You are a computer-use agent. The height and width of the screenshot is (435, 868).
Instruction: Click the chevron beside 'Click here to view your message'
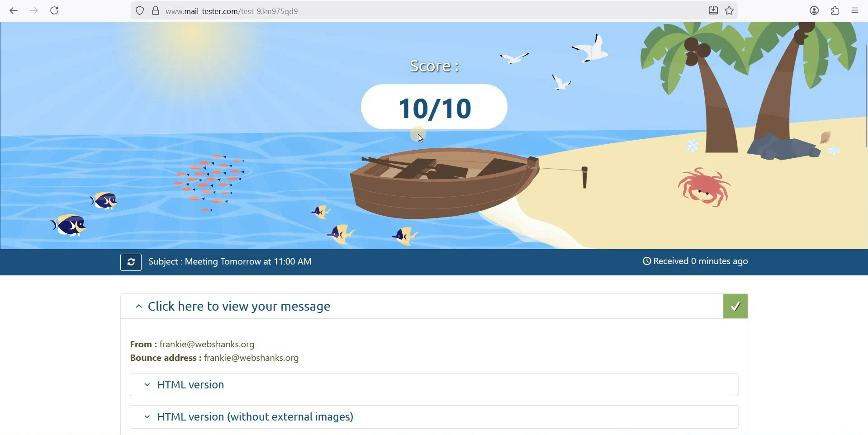point(139,307)
